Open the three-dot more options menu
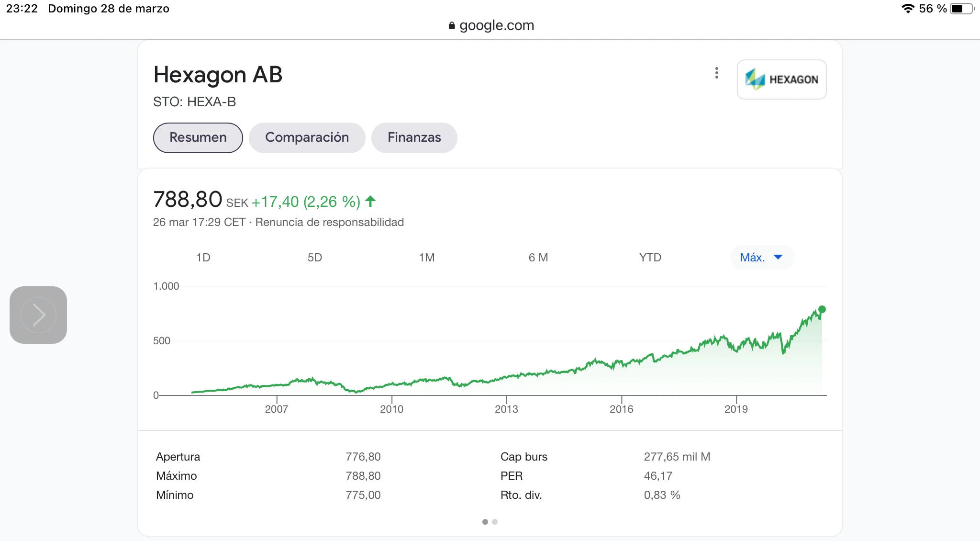Screen dimensions: 980x541 click(716, 73)
